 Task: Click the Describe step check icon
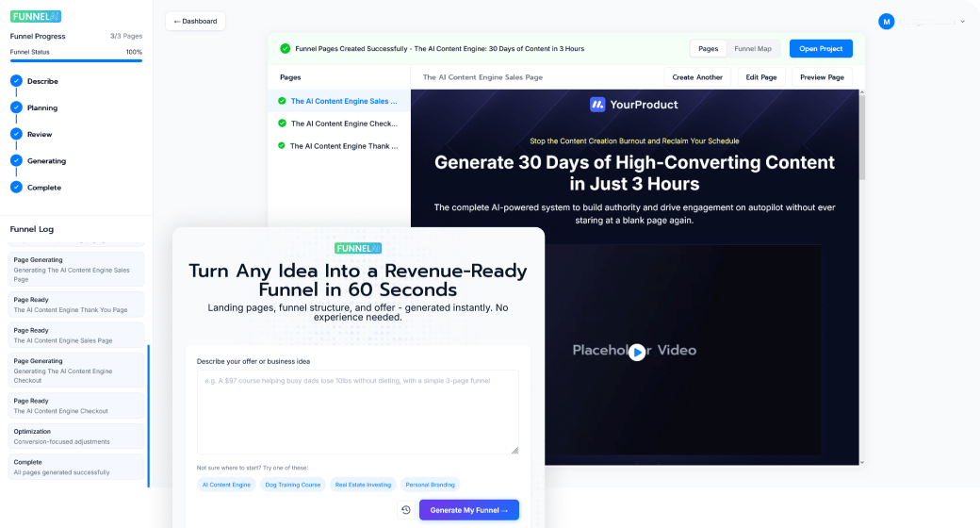[x=16, y=81]
